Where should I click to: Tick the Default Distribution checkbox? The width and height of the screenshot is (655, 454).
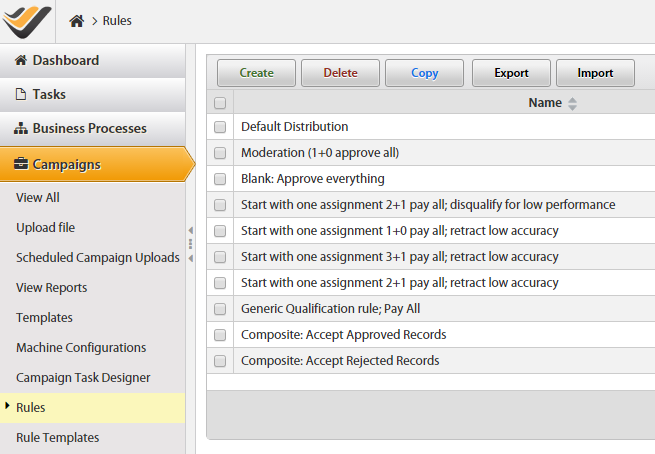point(220,127)
